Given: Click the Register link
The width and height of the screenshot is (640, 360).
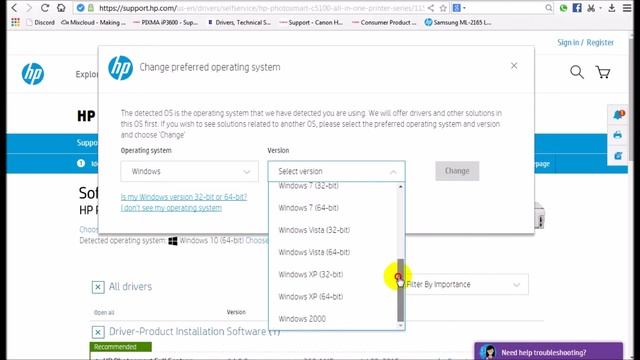Looking at the screenshot, I should 600,42.
